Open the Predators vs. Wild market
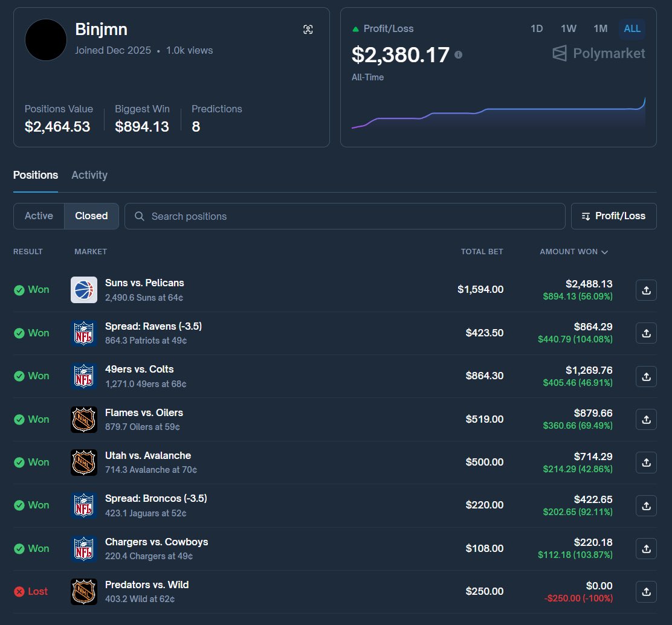This screenshot has width=672, height=625. click(x=147, y=585)
